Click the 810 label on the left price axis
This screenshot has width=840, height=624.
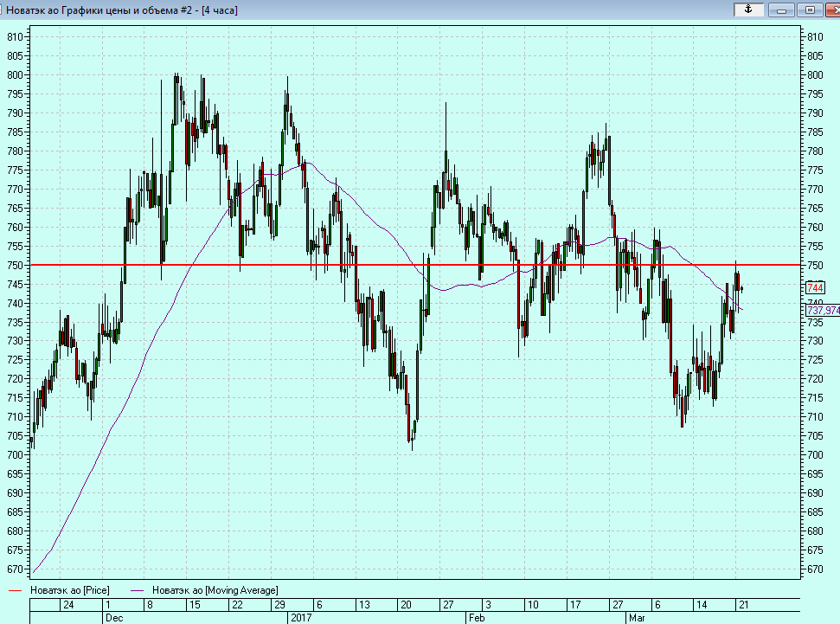[15, 37]
